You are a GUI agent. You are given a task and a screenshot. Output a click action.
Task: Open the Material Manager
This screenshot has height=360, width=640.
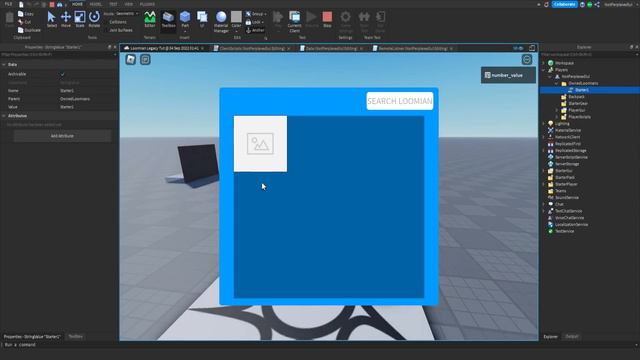click(x=221, y=21)
